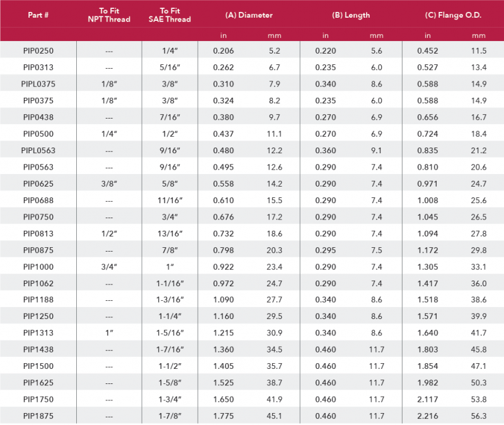504x425 pixels.
Task: Click part number PIP0500
Action: click(x=38, y=134)
